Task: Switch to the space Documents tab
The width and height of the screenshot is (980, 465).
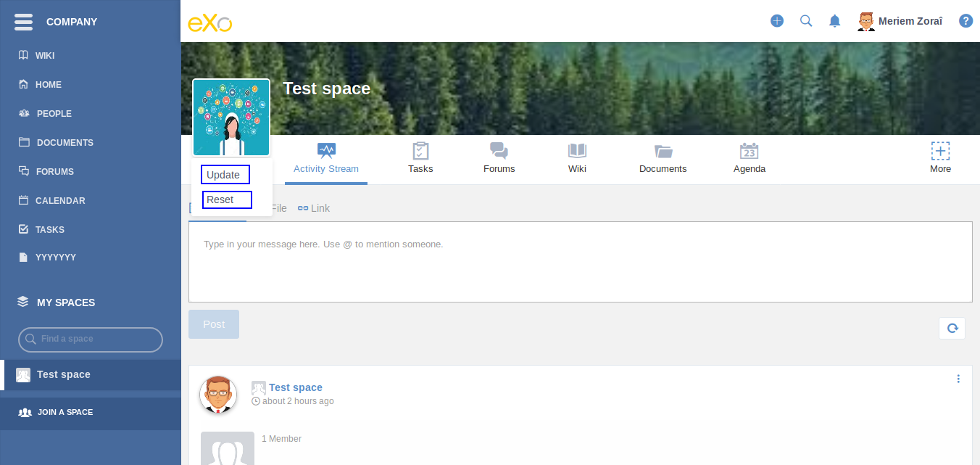Action: click(x=663, y=159)
